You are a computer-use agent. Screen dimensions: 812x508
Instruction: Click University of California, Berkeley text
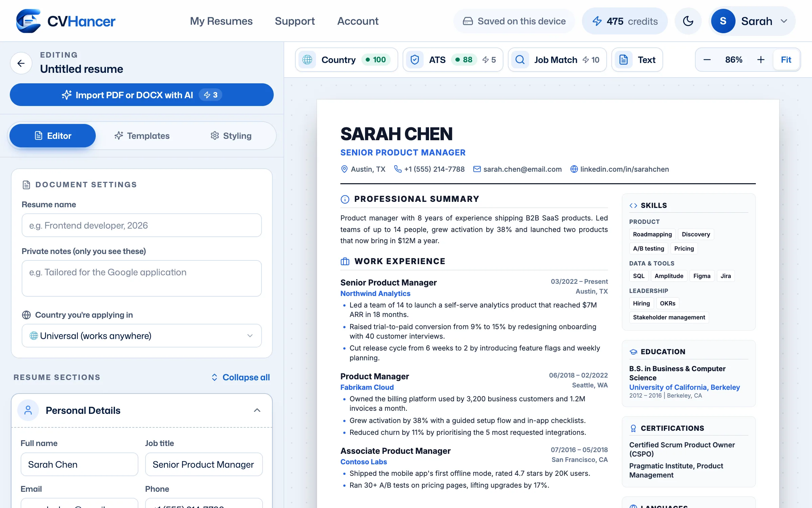pos(684,387)
